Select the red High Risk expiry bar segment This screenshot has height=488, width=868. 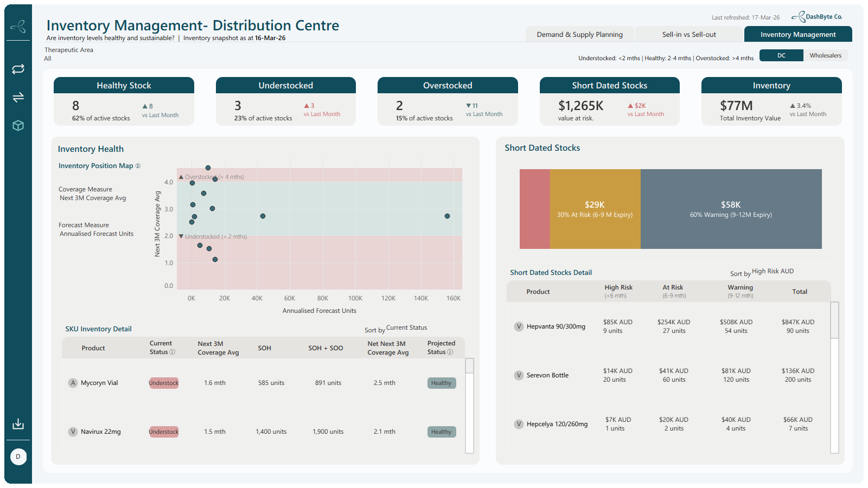[x=535, y=209]
